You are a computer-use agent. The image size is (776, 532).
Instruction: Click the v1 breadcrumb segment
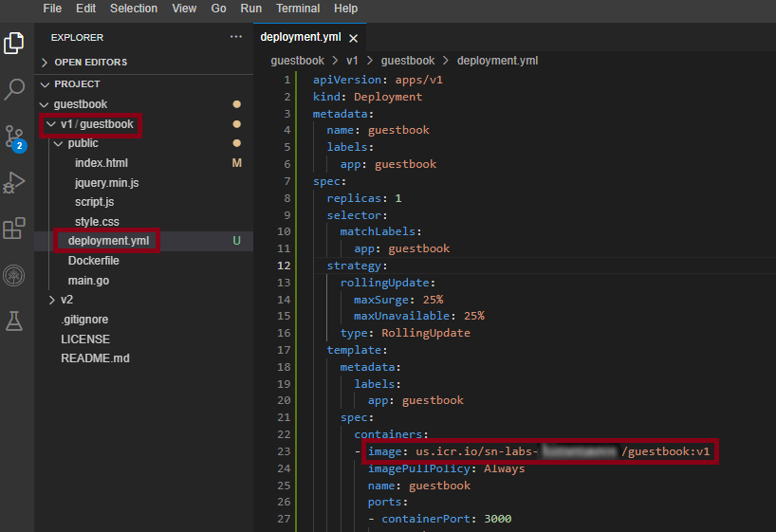pos(352,60)
